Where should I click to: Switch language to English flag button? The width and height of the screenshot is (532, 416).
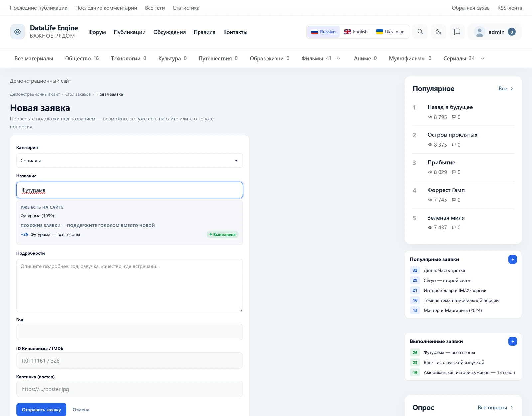click(x=356, y=32)
